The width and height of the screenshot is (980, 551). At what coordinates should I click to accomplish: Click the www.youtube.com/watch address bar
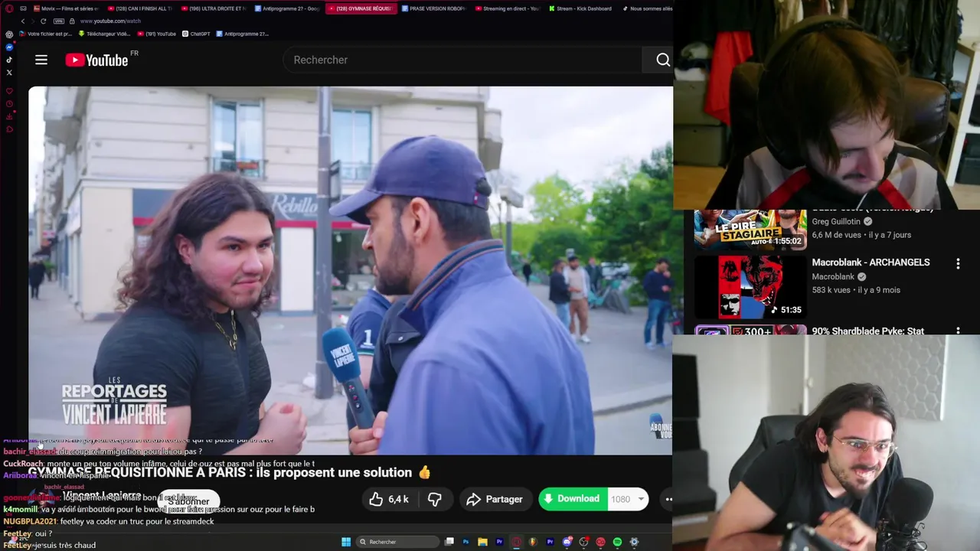pyautogui.click(x=110, y=21)
